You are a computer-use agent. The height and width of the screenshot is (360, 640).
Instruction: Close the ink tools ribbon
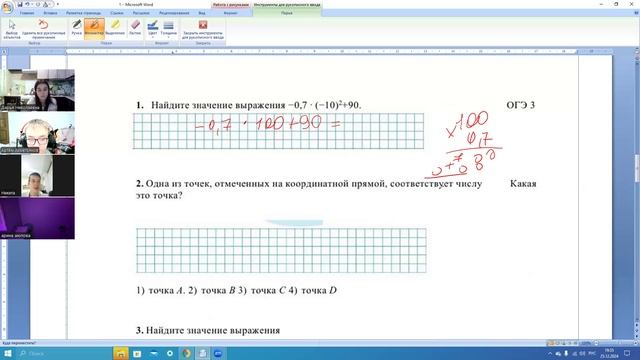pos(203,29)
